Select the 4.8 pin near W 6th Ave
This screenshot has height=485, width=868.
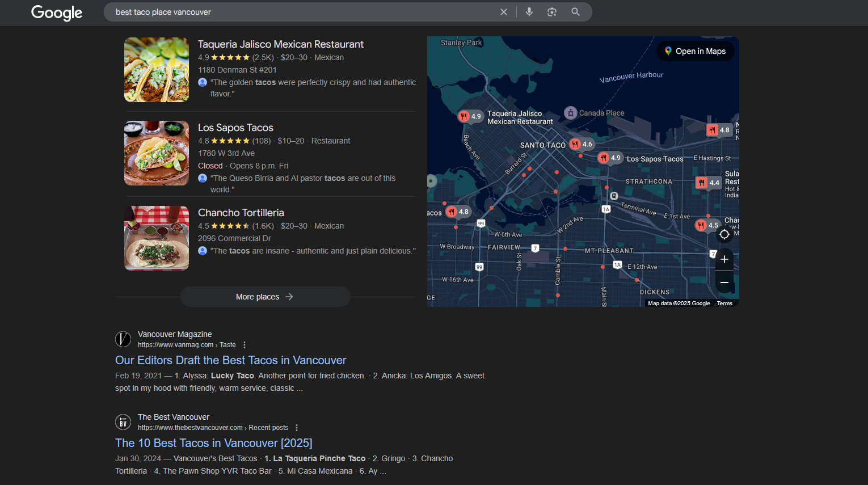point(458,212)
